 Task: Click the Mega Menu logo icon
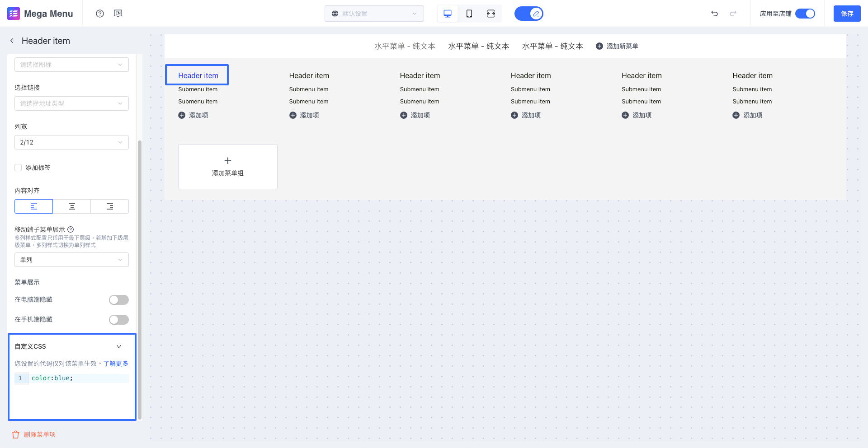coord(14,14)
